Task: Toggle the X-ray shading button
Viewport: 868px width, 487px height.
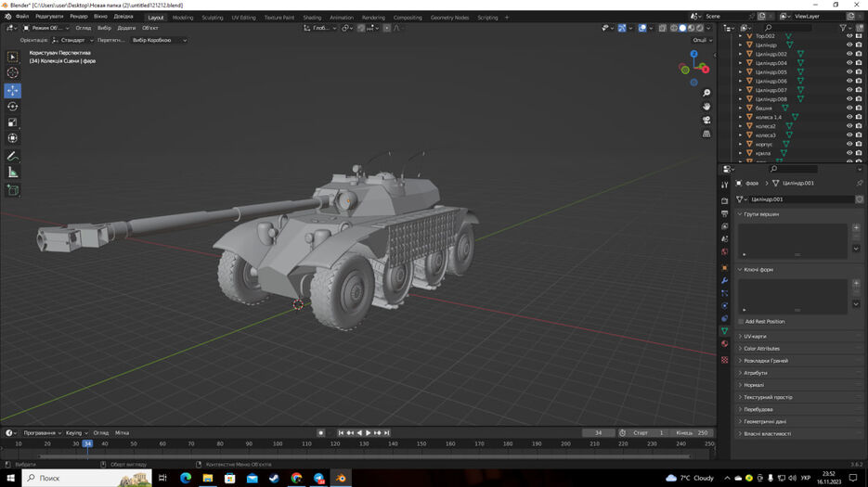Action: pyautogui.click(x=663, y=28)
